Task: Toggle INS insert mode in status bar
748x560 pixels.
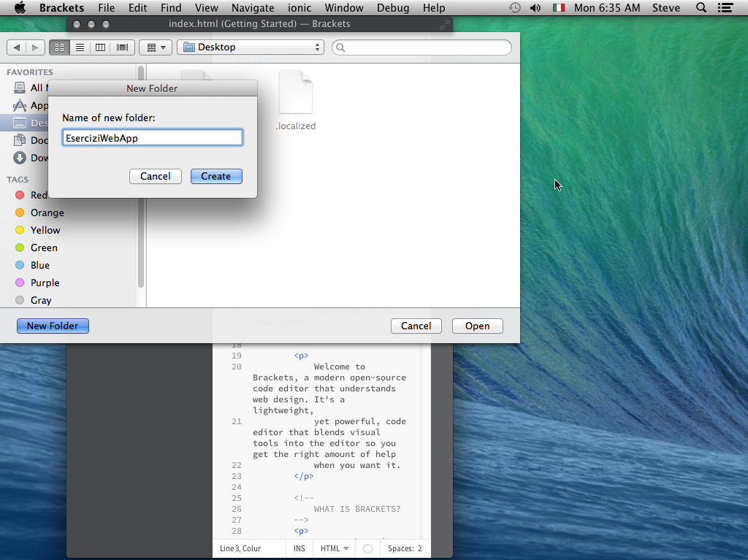Action: pyautogui.click(x=299, y=548)
